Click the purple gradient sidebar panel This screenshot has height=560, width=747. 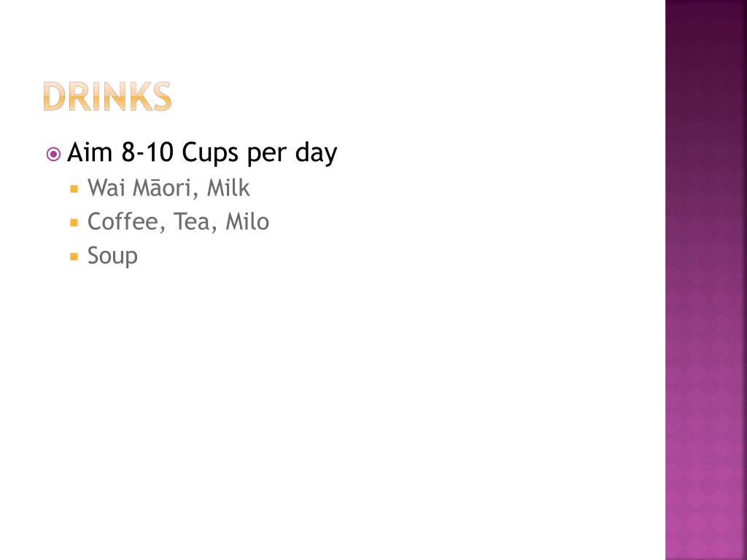pyautogui.click(x=706, y=280)
